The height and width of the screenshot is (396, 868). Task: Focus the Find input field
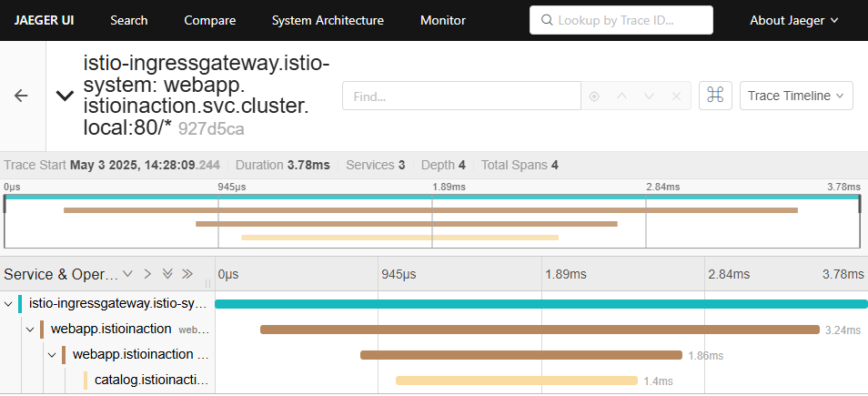coord(461,96)
